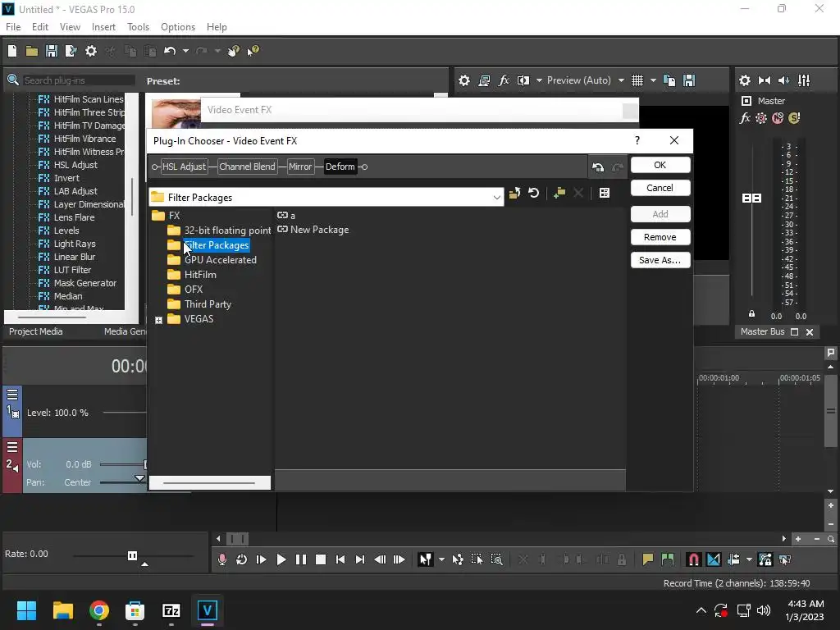840x630 pixels.
Task: Open the View menu
Action: (x=70, y=27)
